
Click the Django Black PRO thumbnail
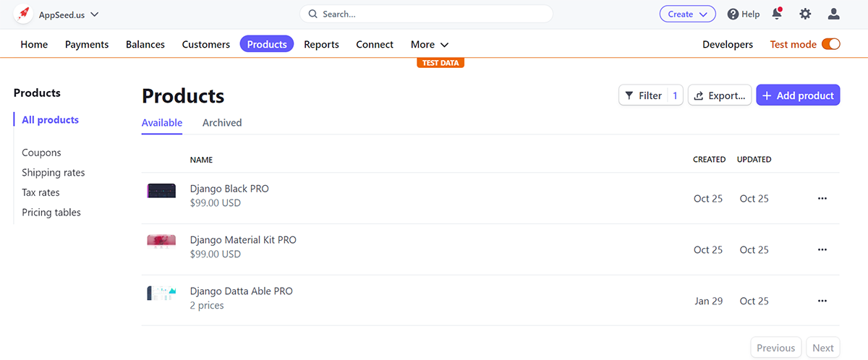point(161,191)
